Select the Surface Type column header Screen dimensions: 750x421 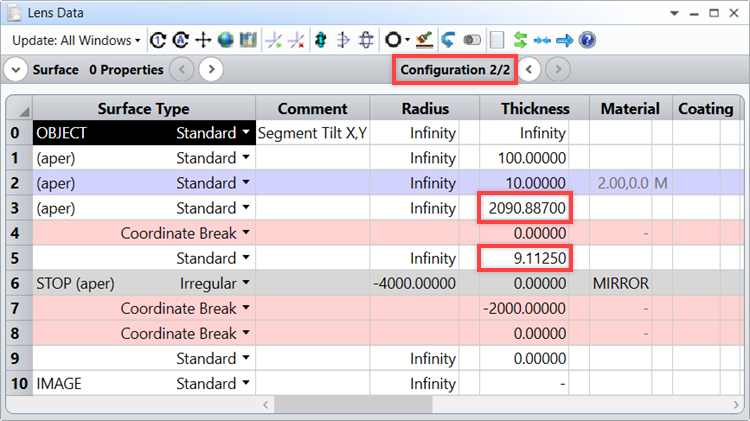tap(143, 108)
